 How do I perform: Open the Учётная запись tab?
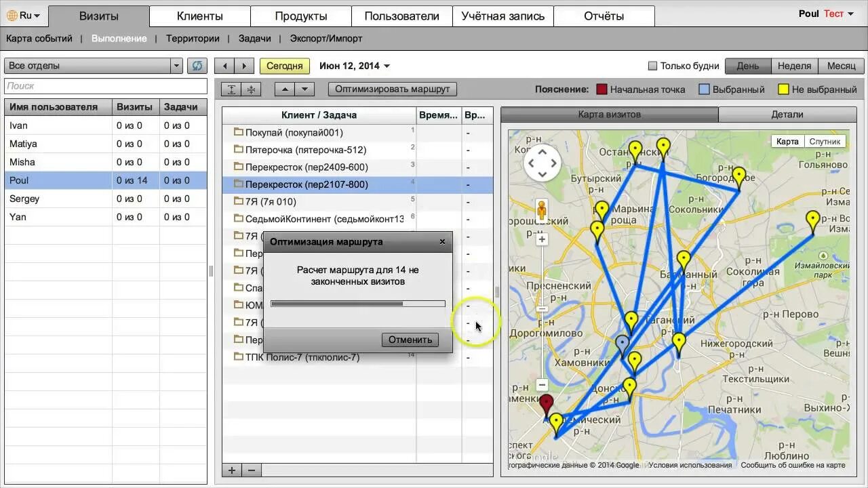click(503, 16)
